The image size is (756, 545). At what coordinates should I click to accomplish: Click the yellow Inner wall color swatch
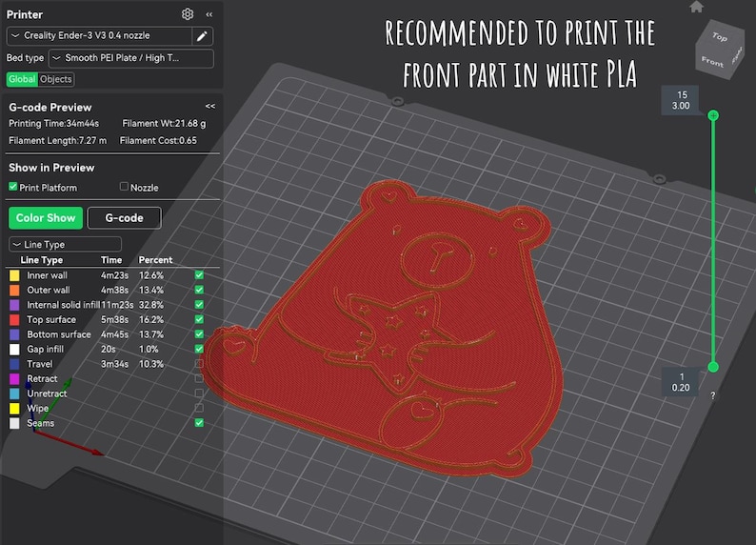pos(14,275)
